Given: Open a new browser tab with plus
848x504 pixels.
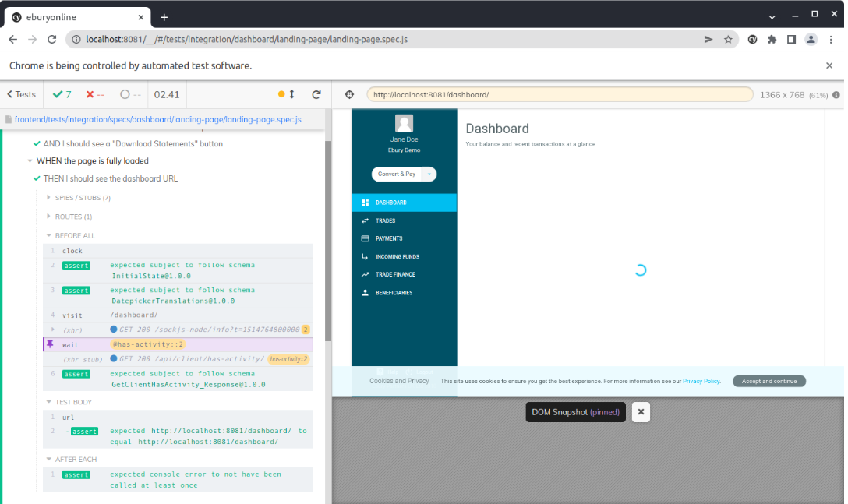Looking at the screenshot, I should click(164, 17).
